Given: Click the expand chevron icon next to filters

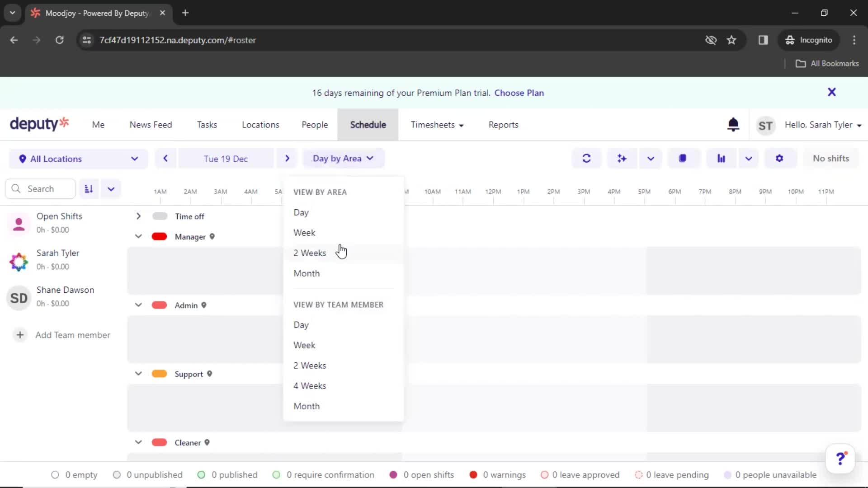Looking at the screenshot, I should click(x=111, y=189).
